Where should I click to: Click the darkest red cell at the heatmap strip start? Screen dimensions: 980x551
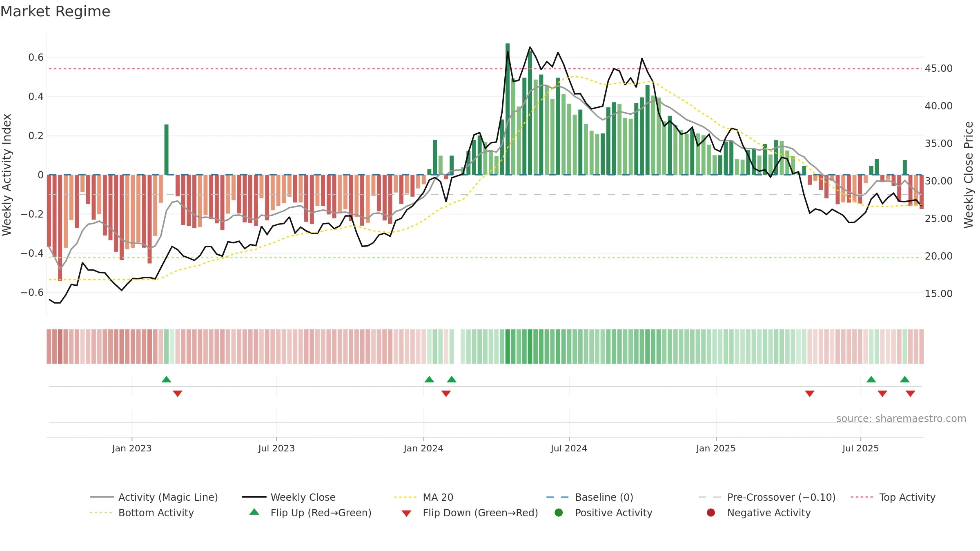point(60,347)
